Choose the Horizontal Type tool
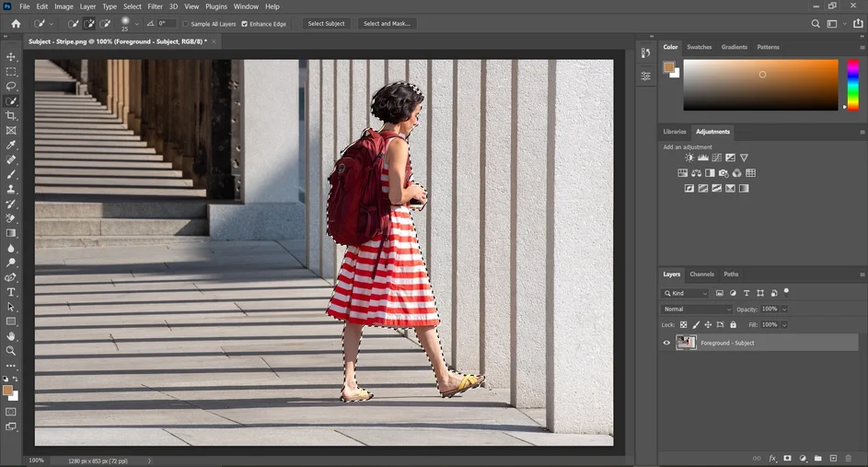This screenshot has height=467, width=868. coord(11,292)
